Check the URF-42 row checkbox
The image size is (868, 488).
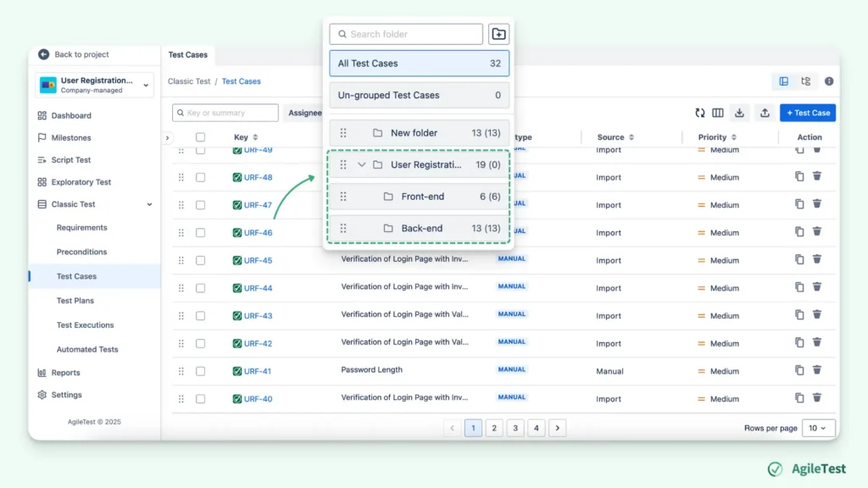(x=200, y=344)
